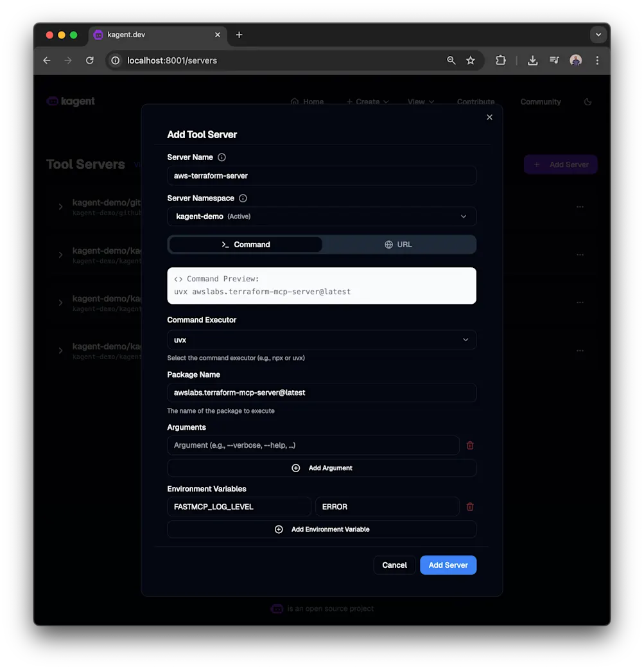Open the Command Executor dropdown
644x670 pixels.
(x=321, y=339)
